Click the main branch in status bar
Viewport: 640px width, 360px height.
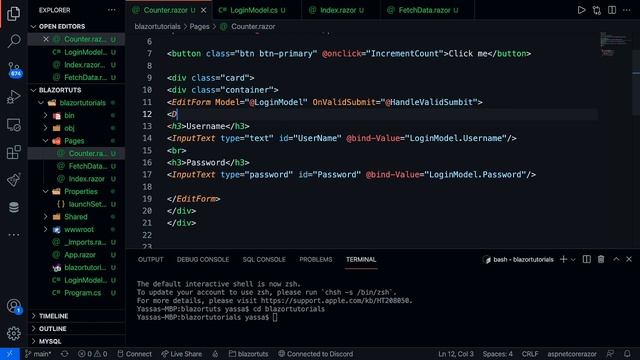[38, 354]
